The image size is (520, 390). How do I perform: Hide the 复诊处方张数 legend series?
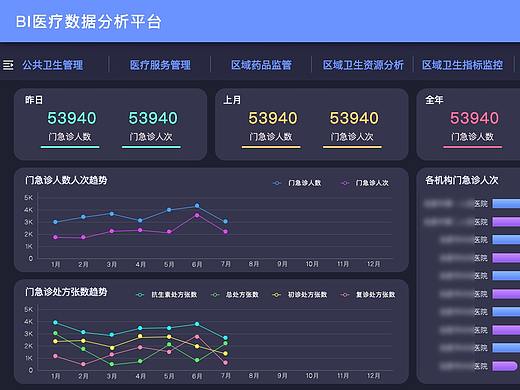click(x=368, y=295)
